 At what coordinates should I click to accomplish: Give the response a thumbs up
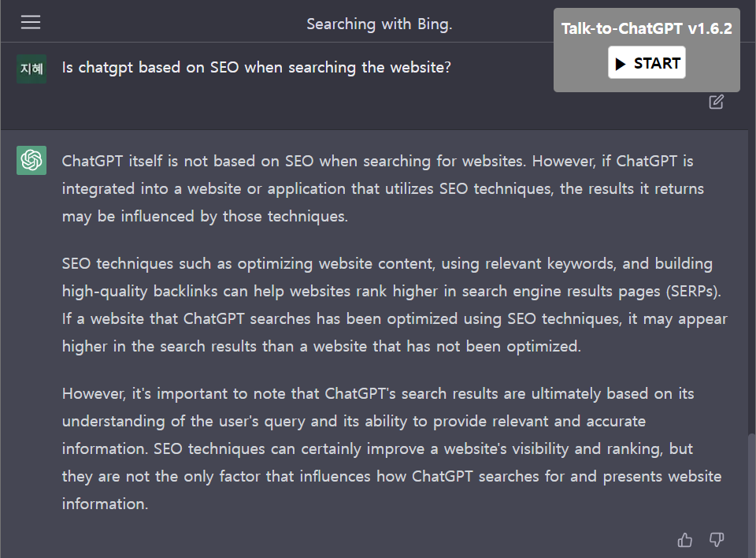click(x=684, y=540)
